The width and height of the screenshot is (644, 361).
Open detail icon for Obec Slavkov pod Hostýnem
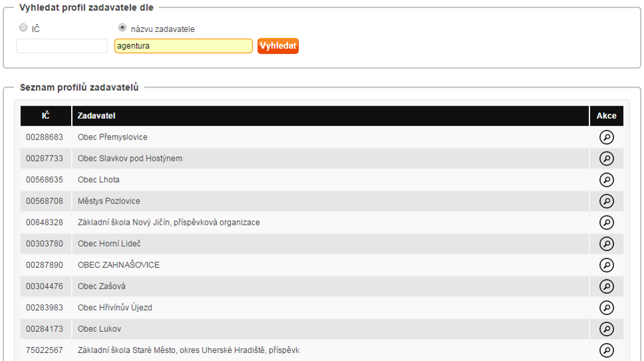pyautogui.click(x=606, y=158)
